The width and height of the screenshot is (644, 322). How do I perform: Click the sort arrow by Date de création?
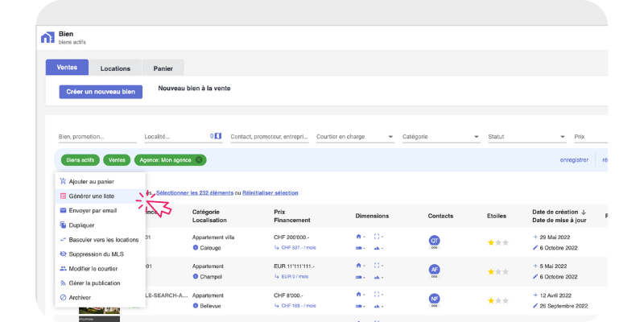point(606,212)
